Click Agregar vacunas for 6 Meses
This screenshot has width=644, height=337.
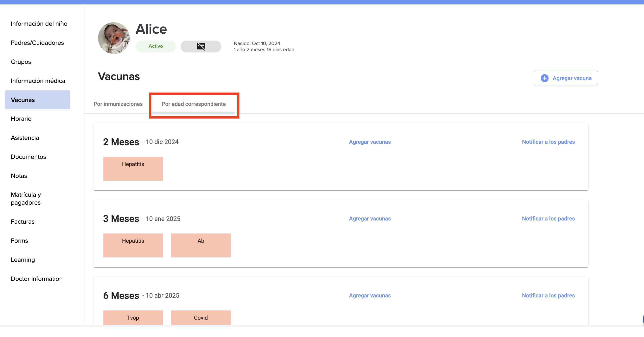click(370, 295)
